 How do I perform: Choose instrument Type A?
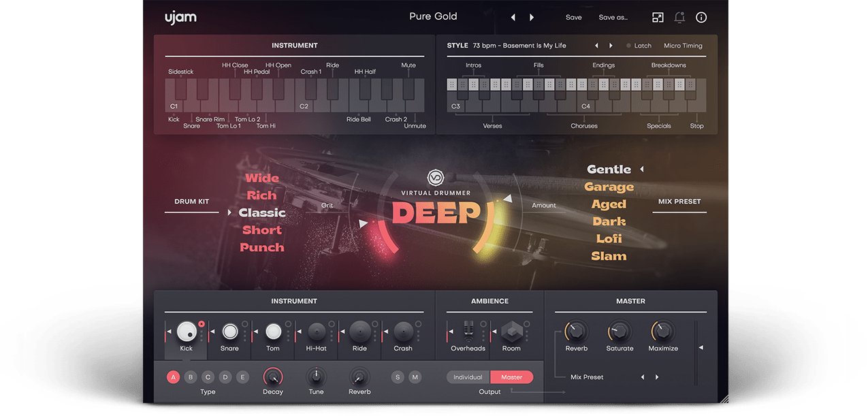pos(174,377)
